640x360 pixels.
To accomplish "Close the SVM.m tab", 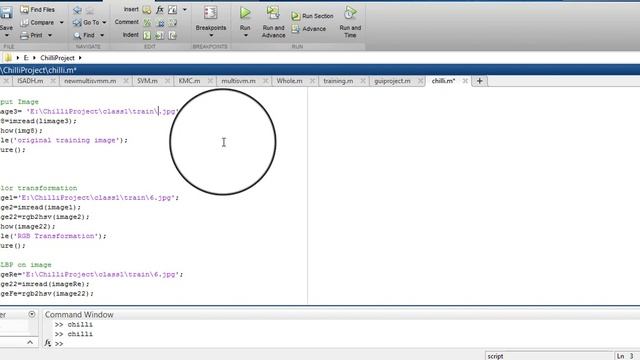I will click(x=167, y=81).
